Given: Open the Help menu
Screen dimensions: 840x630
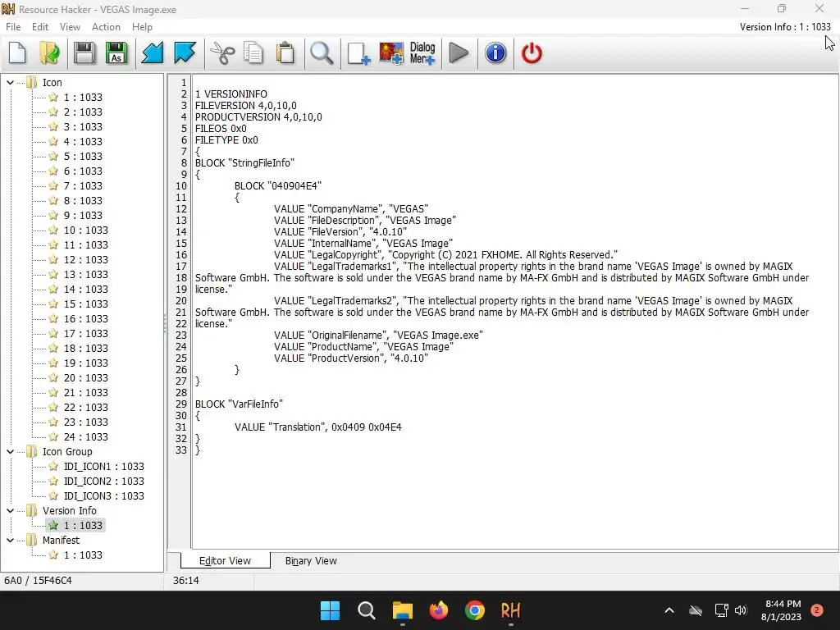Looking at the screenshot, I should pyautogui.click(x=142, y=27).
